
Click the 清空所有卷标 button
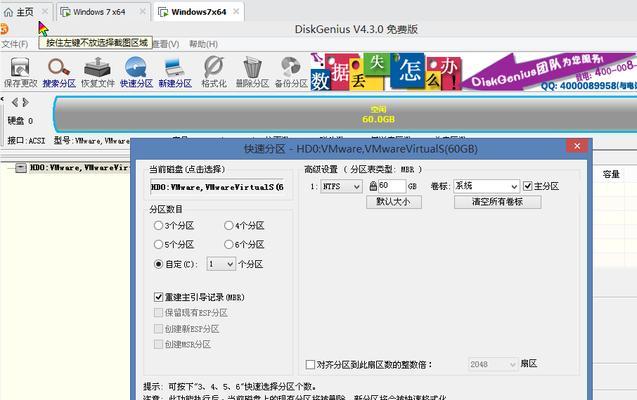point(497,202)
